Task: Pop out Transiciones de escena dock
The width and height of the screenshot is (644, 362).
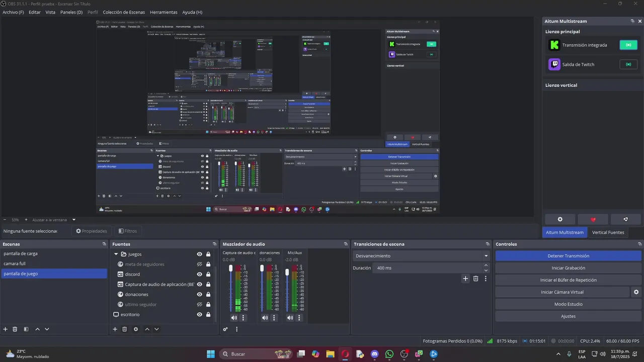Action: (487, 244)
